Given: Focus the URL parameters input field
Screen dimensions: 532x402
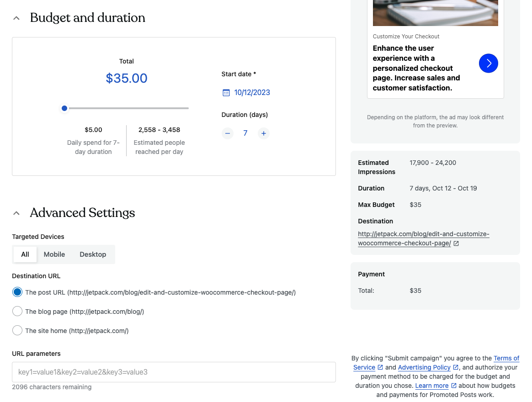Looking at the screenshot, I should click(174, 372).
